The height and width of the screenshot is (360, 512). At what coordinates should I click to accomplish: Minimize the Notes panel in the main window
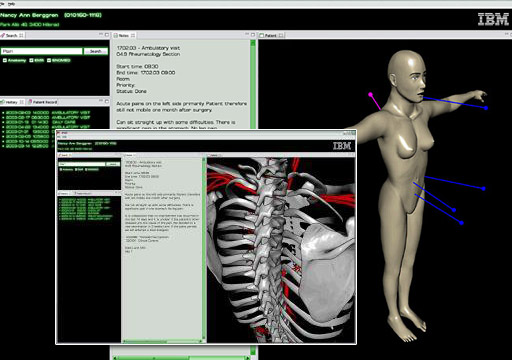(247, 34)
